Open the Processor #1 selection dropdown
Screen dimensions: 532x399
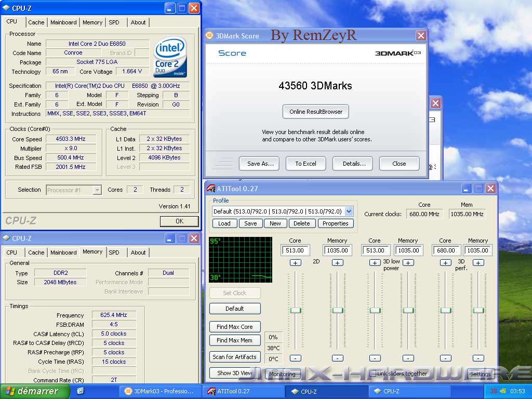(97, 190)
